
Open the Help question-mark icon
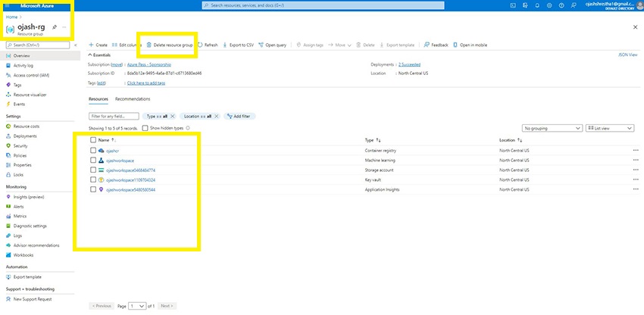click(x=561, y=5)
